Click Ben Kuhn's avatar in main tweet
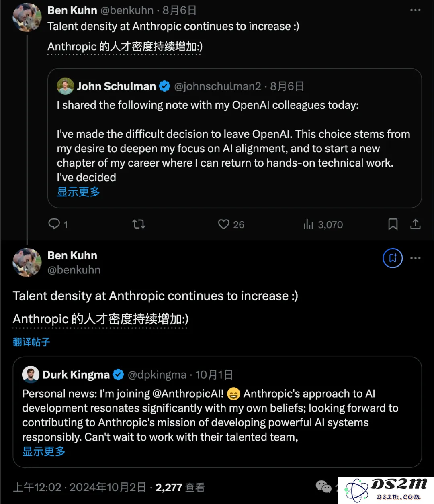This screenshot has height=504, width=434. [x=27, y=263]
